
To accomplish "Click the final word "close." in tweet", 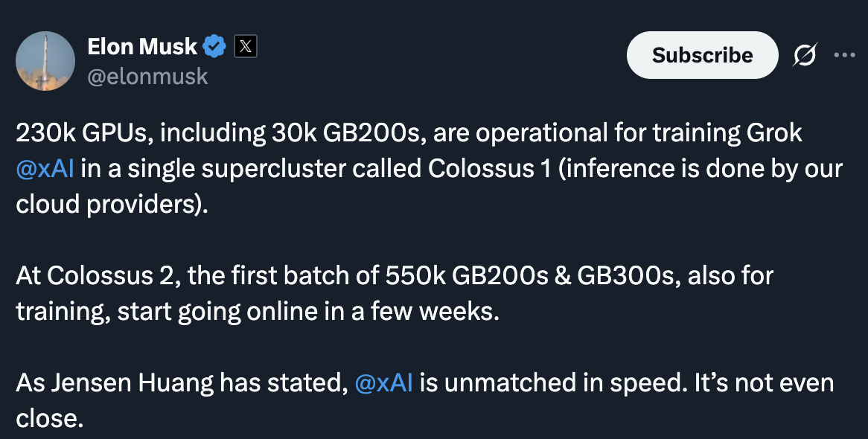I will [49, 419].
